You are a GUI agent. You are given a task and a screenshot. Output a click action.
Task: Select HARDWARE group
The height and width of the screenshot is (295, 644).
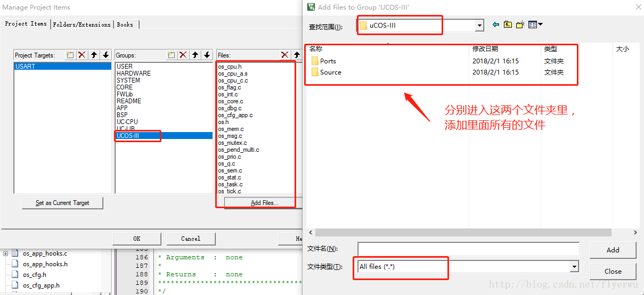(x=134, y=73)
